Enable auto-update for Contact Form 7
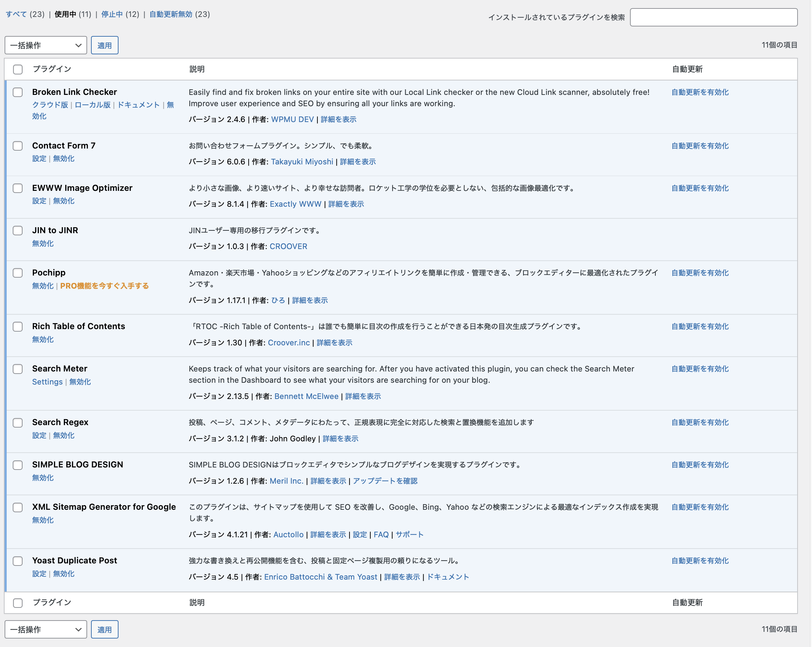 (700, 146)
